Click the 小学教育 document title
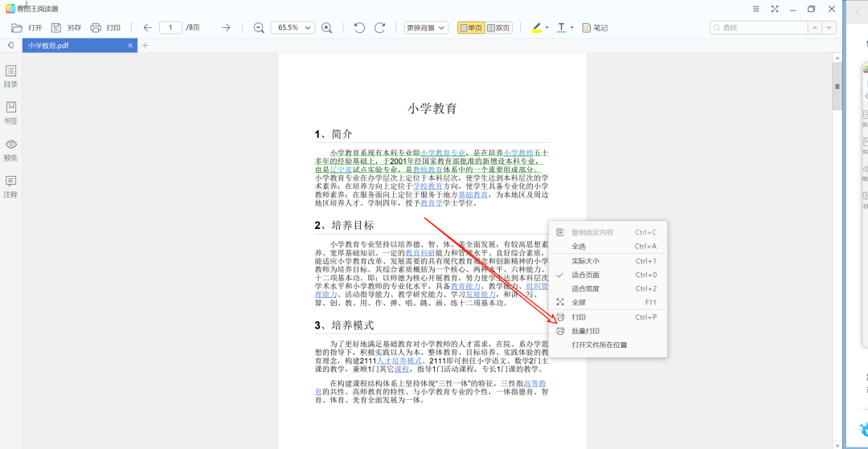The image size is (868, 449). (x=432, y=108)
